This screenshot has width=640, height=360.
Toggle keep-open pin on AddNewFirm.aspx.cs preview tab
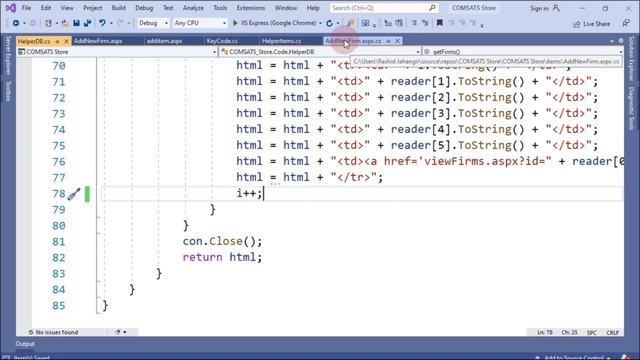click(388, 41)
